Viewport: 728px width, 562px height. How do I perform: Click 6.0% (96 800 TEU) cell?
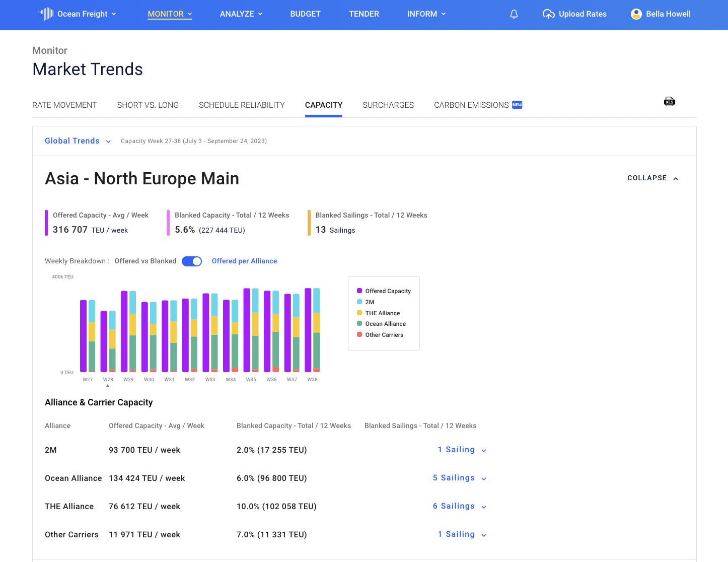click(272, 478)
